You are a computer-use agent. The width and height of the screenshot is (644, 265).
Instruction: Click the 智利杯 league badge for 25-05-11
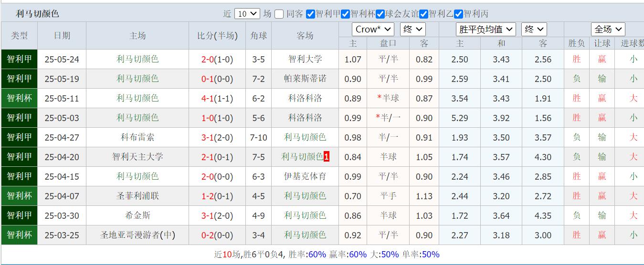(x=19, y=98)
